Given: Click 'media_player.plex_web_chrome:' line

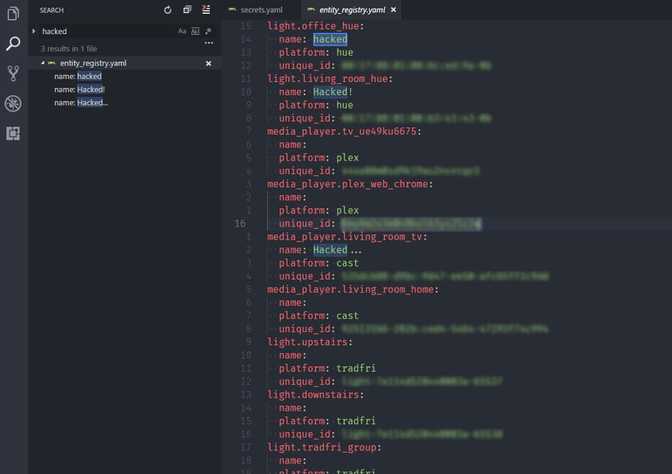Looking at the screenshot, I should 350,184.
